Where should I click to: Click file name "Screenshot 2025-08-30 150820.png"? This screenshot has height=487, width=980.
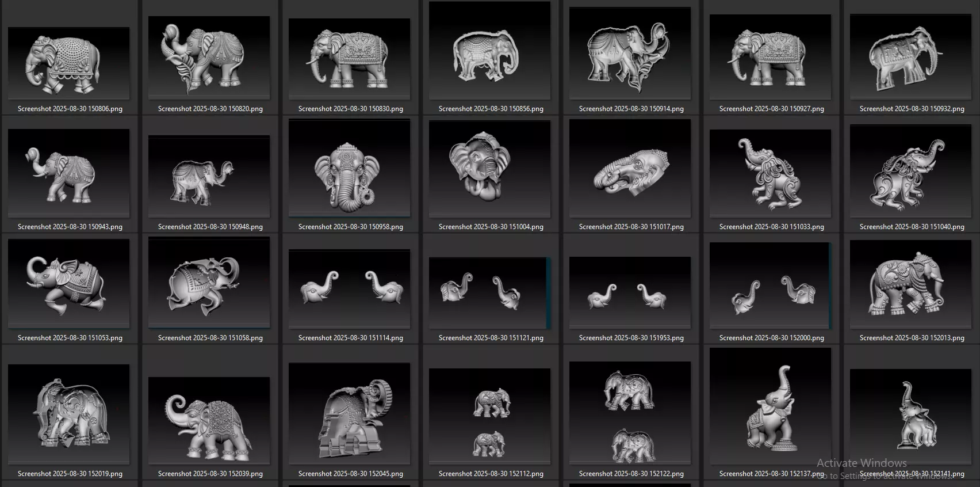[x=210, y=109]
